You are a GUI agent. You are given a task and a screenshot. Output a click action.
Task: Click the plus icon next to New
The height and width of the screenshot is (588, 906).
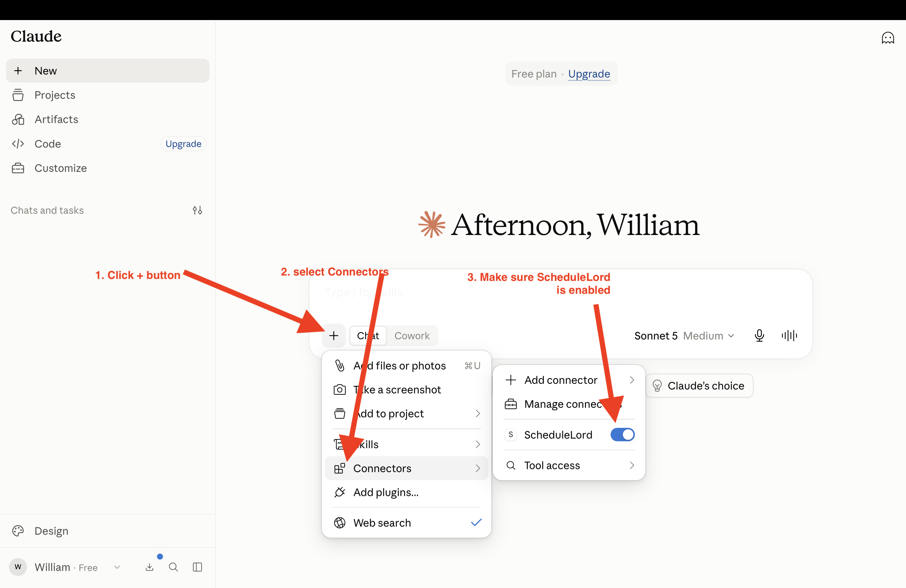pyautogui.click(x=18, y=71)
